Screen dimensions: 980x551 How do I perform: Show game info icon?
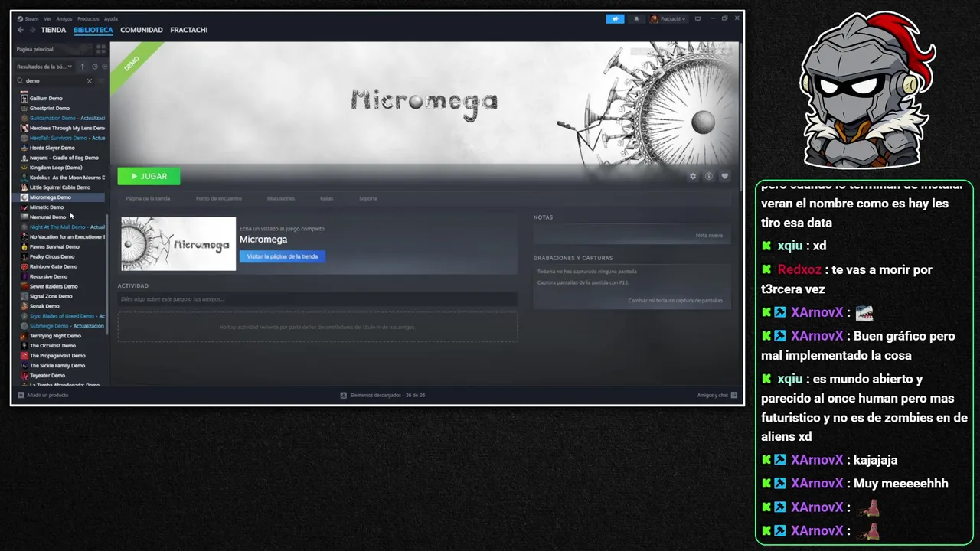(x=709, y=176)
